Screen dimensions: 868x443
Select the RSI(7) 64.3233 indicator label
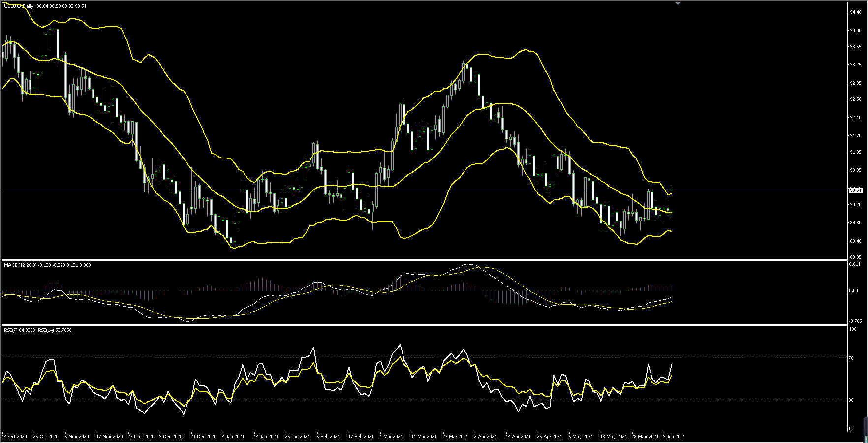(x=20, y=330)
